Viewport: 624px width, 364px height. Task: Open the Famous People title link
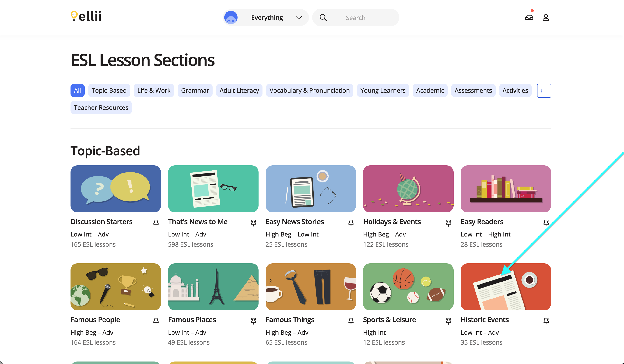pos(95,320)
